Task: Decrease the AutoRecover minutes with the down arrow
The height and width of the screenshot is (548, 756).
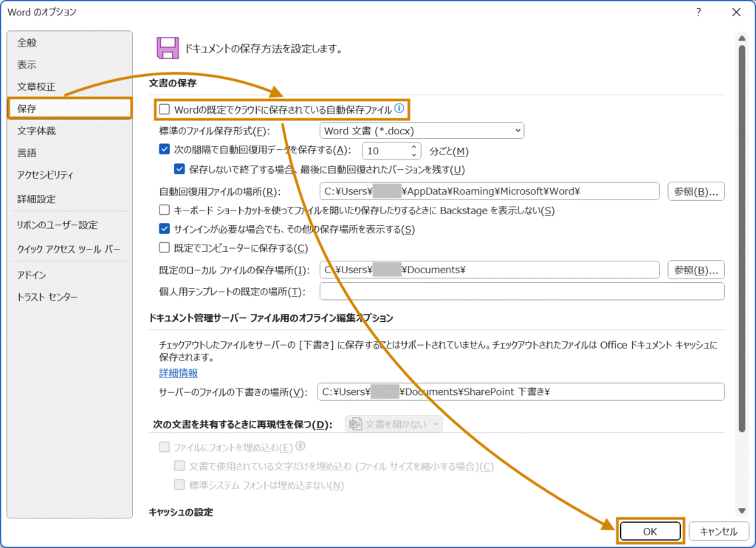Action: click(x=413, y=155)
